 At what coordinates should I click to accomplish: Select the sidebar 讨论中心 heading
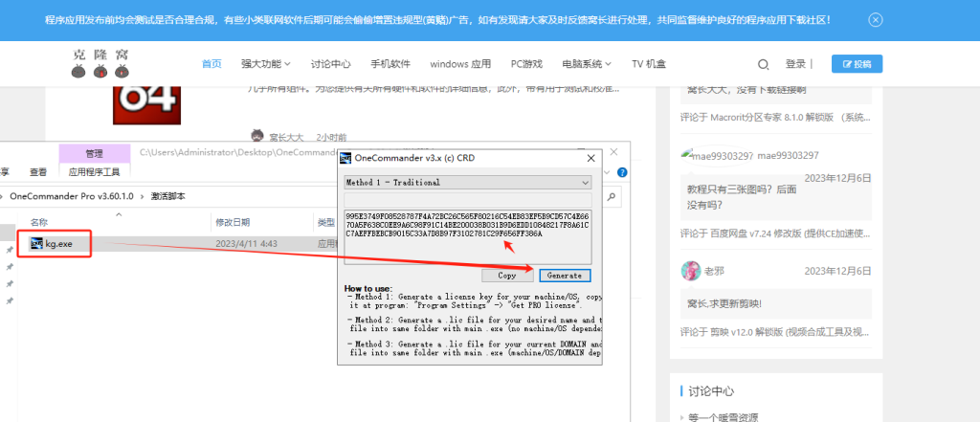pos(711,391)
